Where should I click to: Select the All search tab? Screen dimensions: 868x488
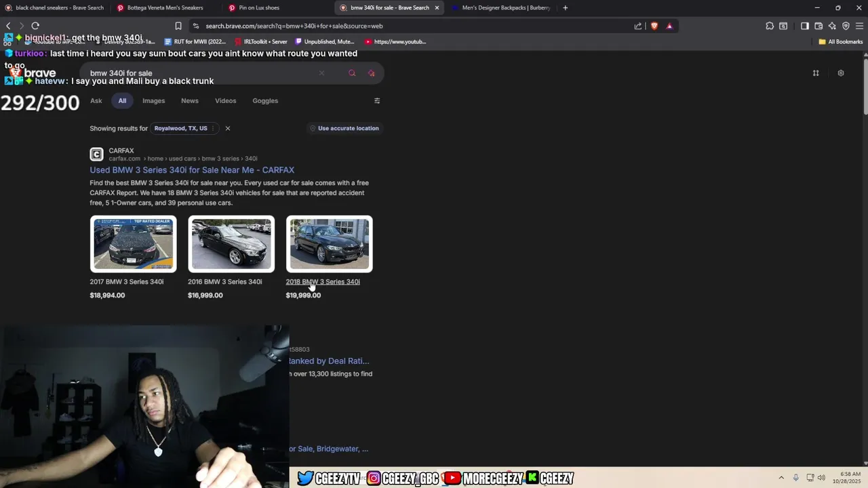122,101
